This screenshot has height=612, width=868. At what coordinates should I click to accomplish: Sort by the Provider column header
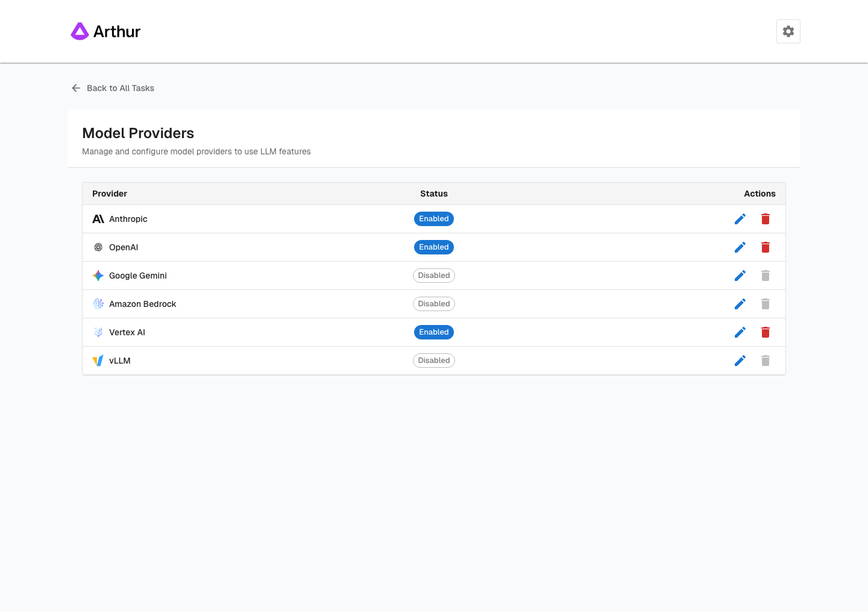tap(109, 194)
